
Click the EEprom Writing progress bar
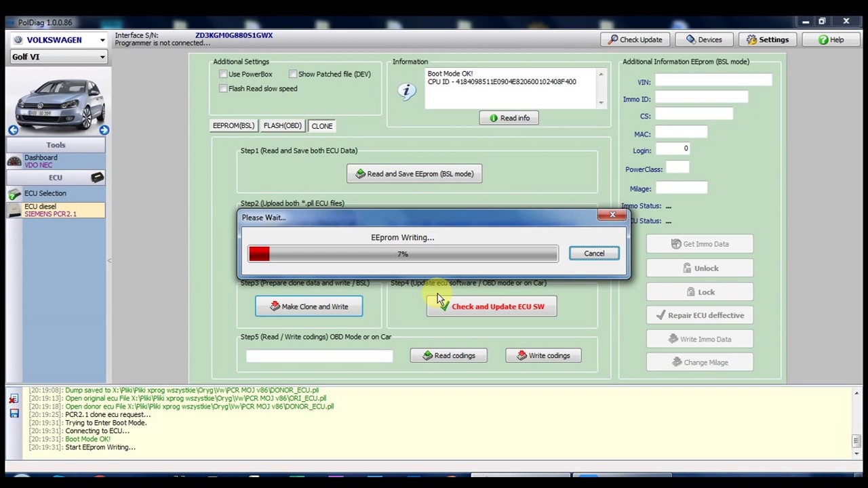pyautogui.click(x=403, y=254)
